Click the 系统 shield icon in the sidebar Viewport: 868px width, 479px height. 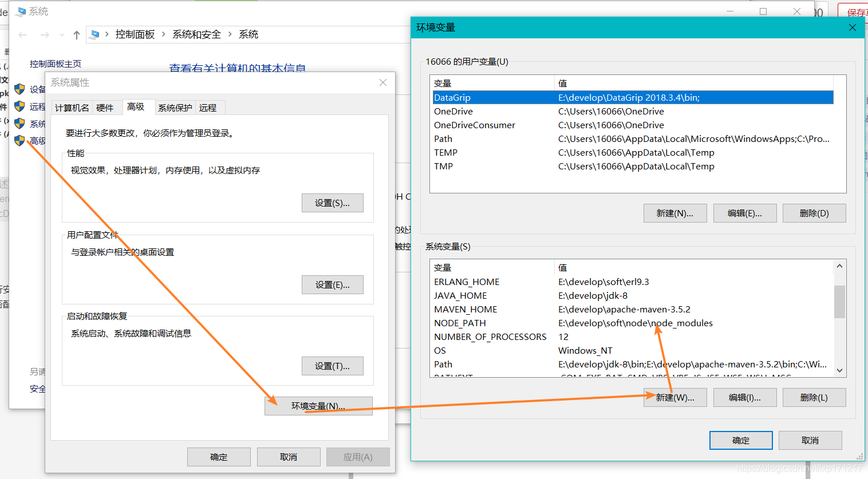coord(20,124)
